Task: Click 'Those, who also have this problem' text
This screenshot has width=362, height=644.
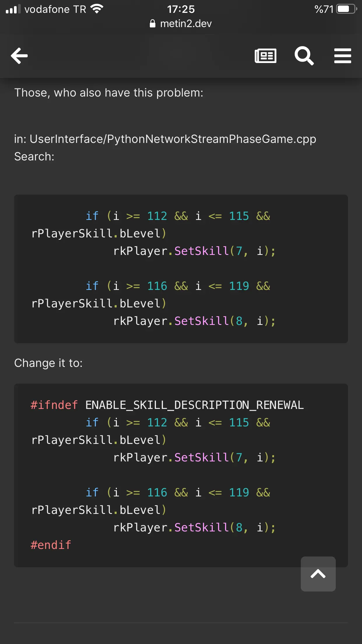Action: pos(109,92)
